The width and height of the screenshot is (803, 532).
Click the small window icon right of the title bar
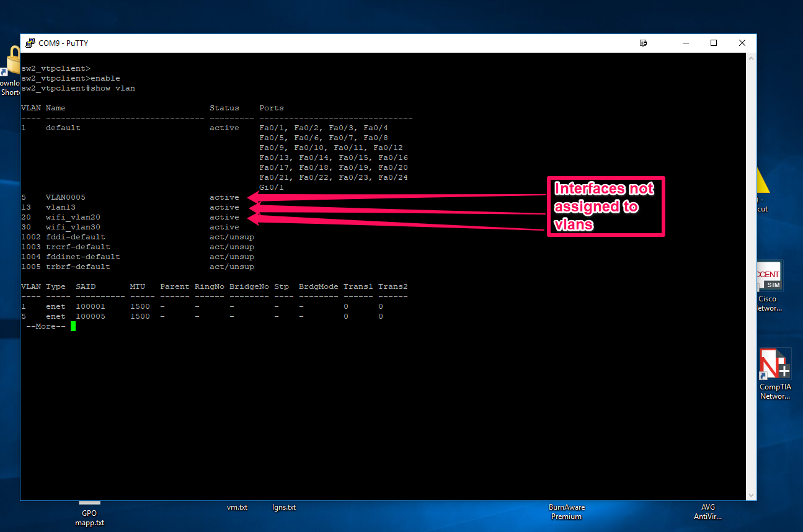pyautogui.click(x=643, y=43)
